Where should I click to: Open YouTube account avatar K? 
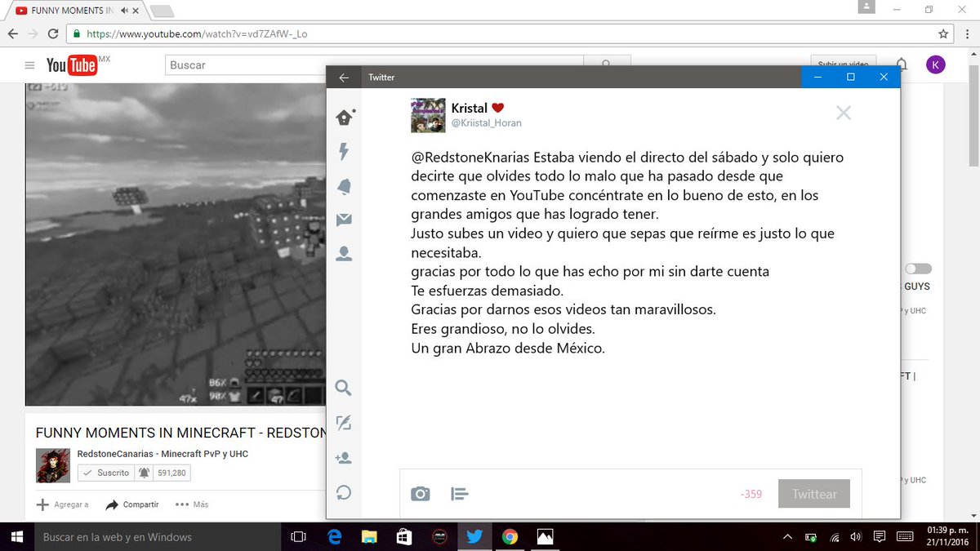click(936, 64)
